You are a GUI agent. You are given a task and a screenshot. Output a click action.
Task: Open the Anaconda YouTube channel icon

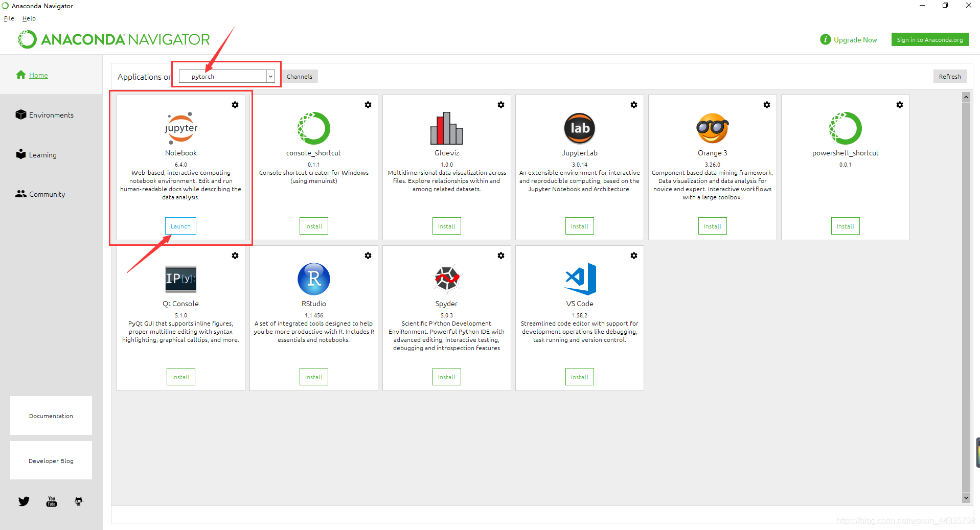52,501
